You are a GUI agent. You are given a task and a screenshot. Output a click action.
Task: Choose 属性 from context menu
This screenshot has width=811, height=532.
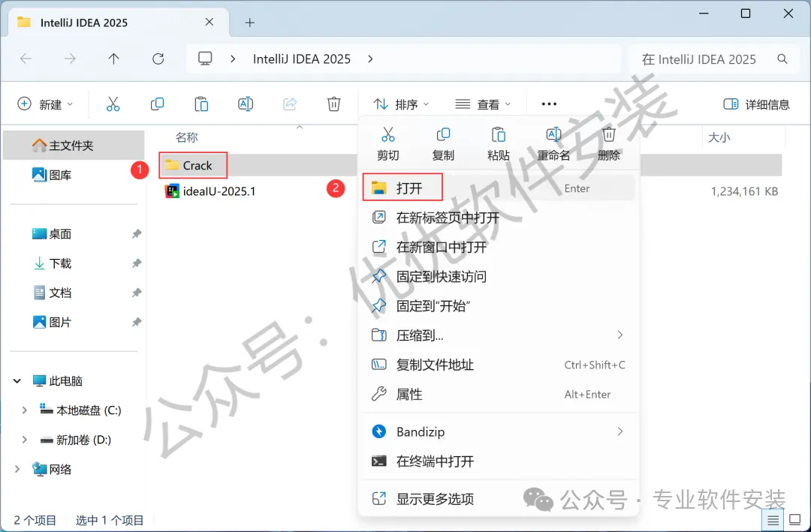tap(498, 394)
